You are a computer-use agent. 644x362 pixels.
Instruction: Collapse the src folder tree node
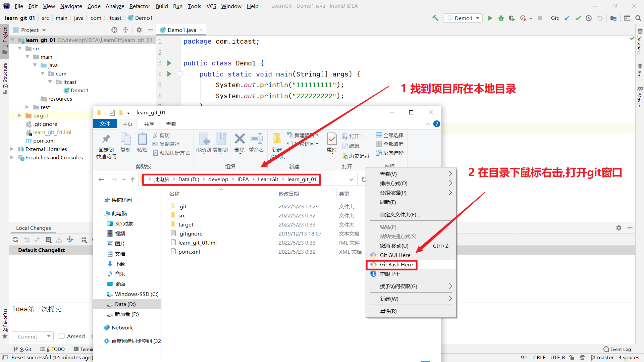pos(20,48)
